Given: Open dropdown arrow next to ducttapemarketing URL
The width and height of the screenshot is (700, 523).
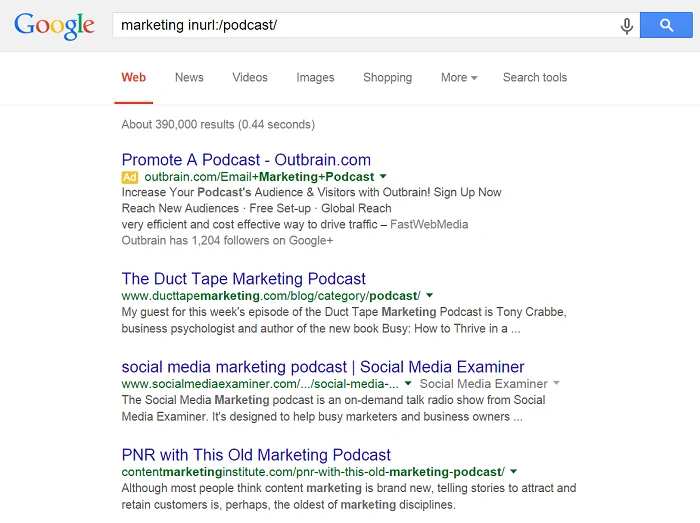Looking at the screenshot, I should point(429,295).
